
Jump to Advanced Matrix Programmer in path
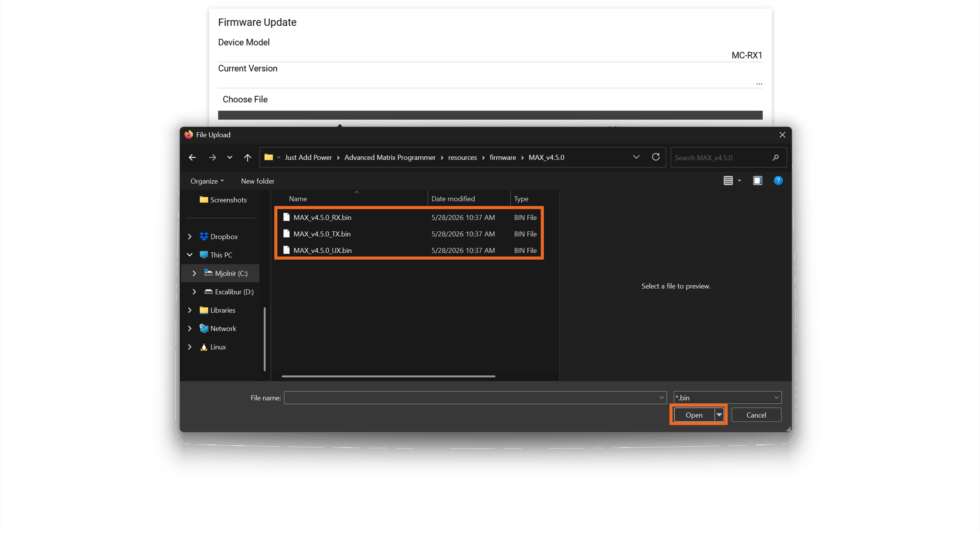pyautogui.click(x=389, y=158)
